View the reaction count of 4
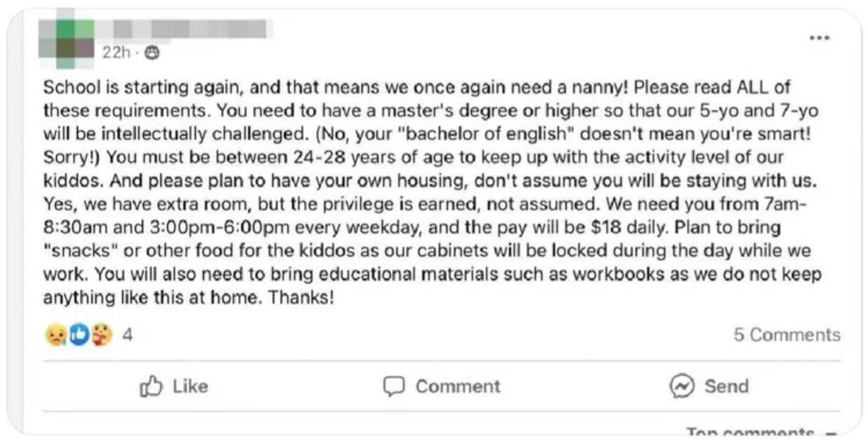Viewport: 868px width, 446px height. [127, 335]
